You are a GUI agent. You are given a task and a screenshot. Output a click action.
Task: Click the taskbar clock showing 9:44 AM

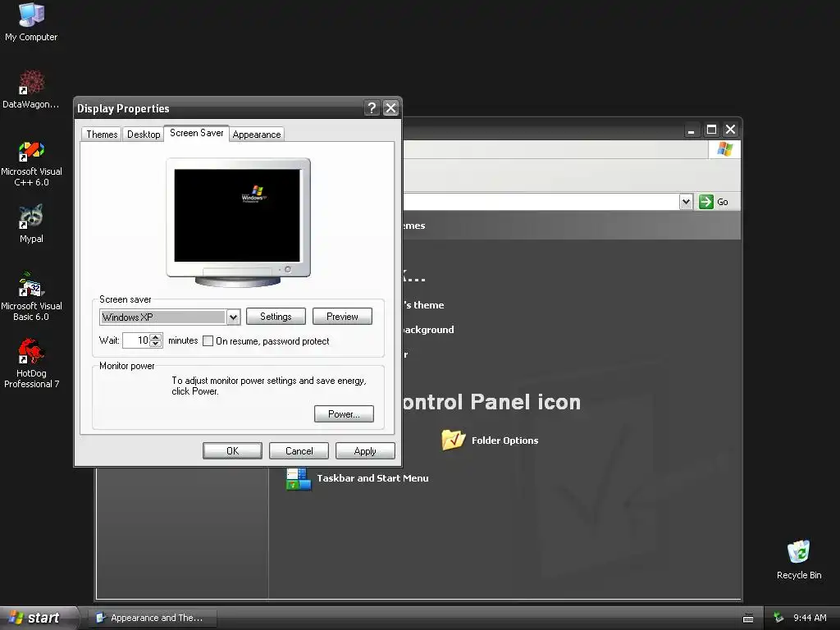click(810, 618)
